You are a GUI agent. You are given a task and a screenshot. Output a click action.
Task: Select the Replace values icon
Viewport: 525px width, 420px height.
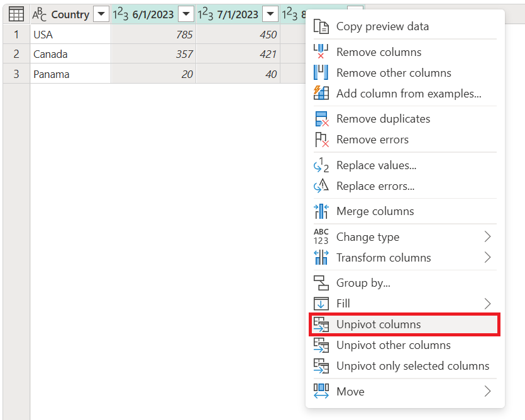(x=321, y=165)
